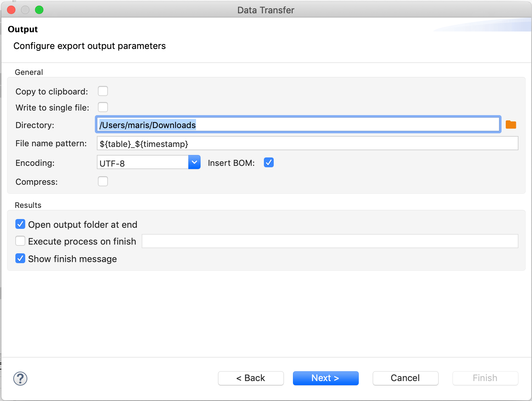Proceed with the Next button
This screenshot has width=532, height=401.
pyautogui.click(x=325, y=378)
